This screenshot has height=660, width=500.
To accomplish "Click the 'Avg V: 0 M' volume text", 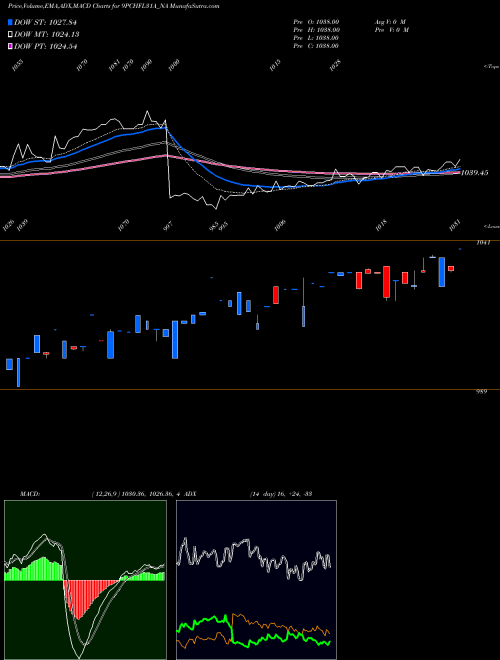I will click(390, 22).
